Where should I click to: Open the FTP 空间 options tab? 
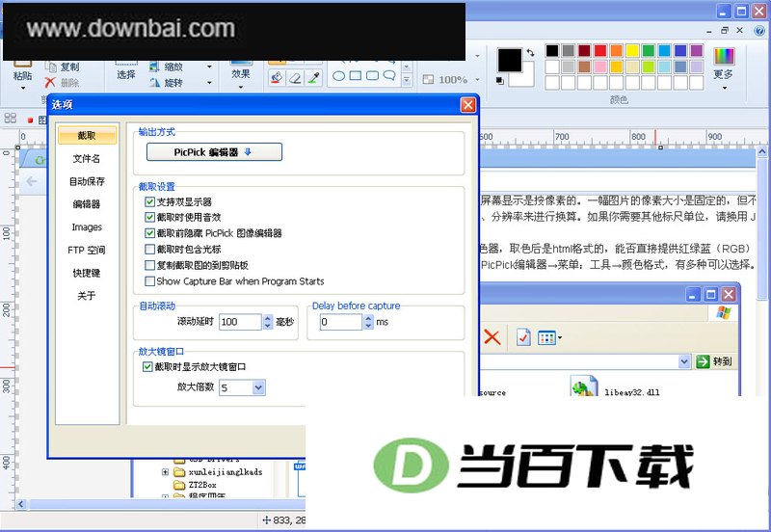click(87, 250)
